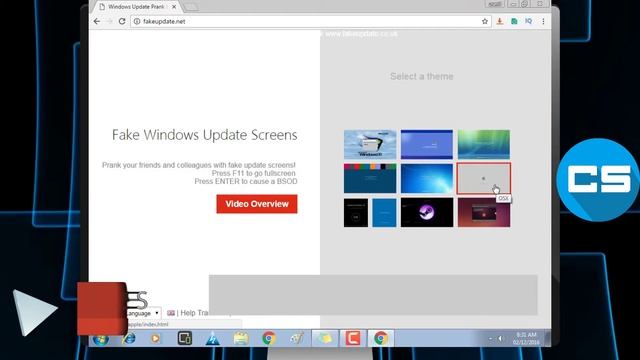
Task: Click the CS channel logo
Action: 598,180
